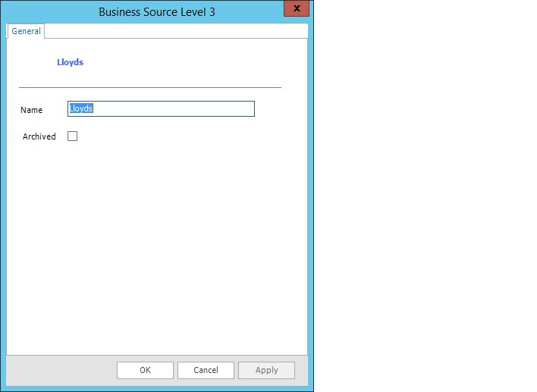Hit the Apply button
Viewport: 537px width, 392px height.
[266, 370]
